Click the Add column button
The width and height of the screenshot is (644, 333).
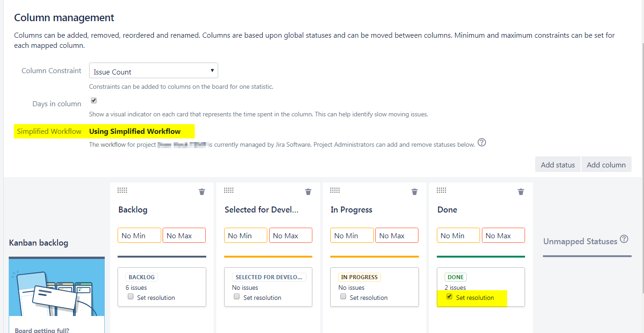pyautogui.click(x=606, y=165)
